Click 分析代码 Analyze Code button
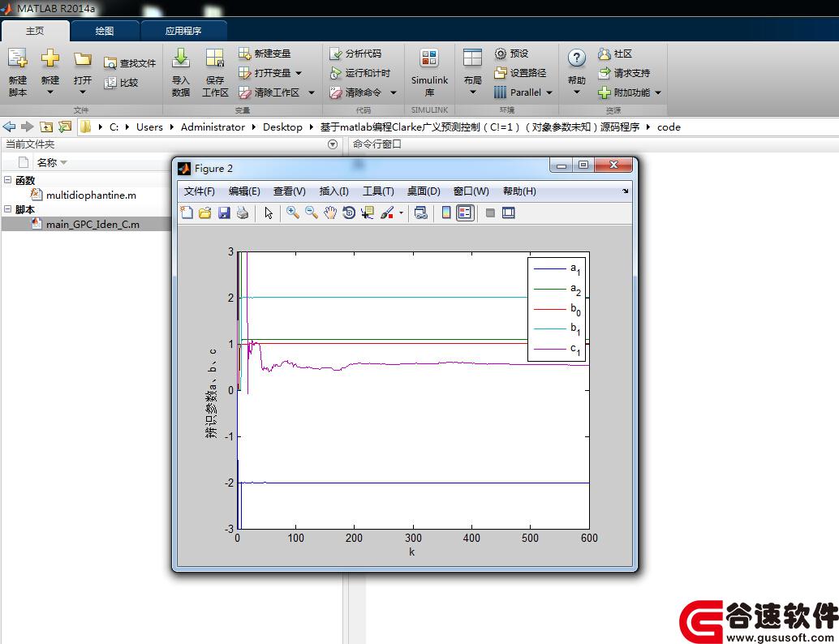 (x=356, y=54)
